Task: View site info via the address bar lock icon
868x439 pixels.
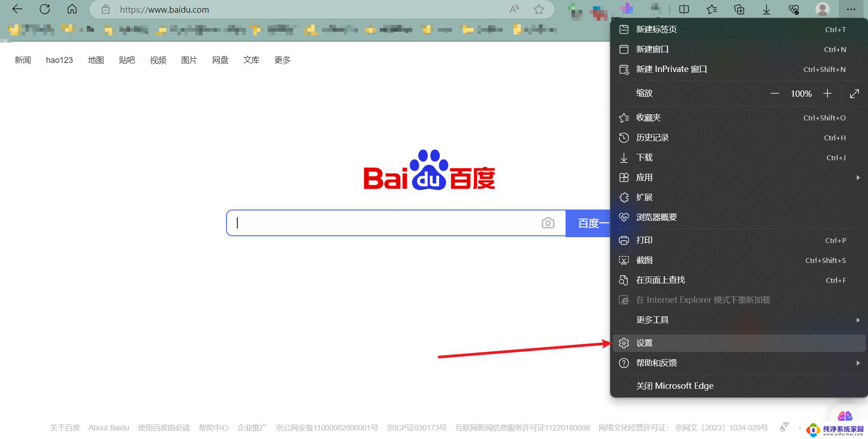Action: point(106,10)
